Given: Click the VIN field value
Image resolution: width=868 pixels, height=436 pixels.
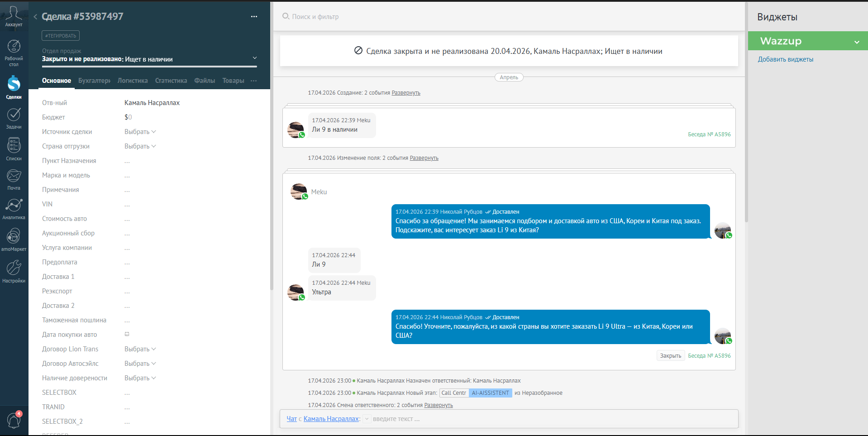Looking at the screenshot, I should click(x=127, y=205).
